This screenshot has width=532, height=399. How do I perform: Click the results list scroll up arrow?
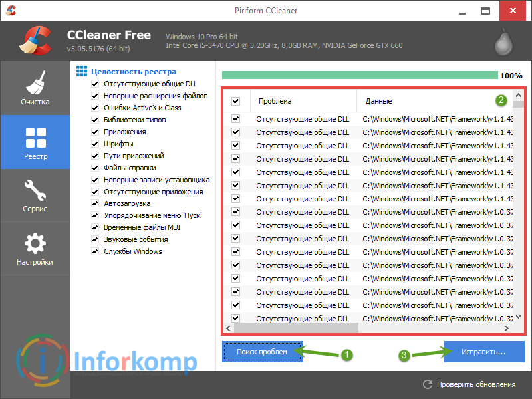pyautogui.click(x=518, y=95)
